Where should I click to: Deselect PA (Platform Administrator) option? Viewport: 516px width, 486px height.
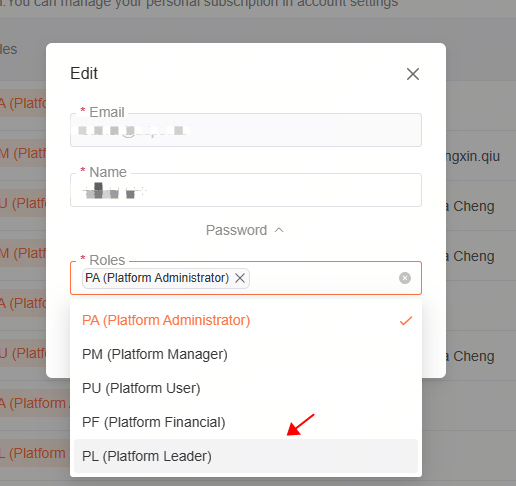coord(246,320)
